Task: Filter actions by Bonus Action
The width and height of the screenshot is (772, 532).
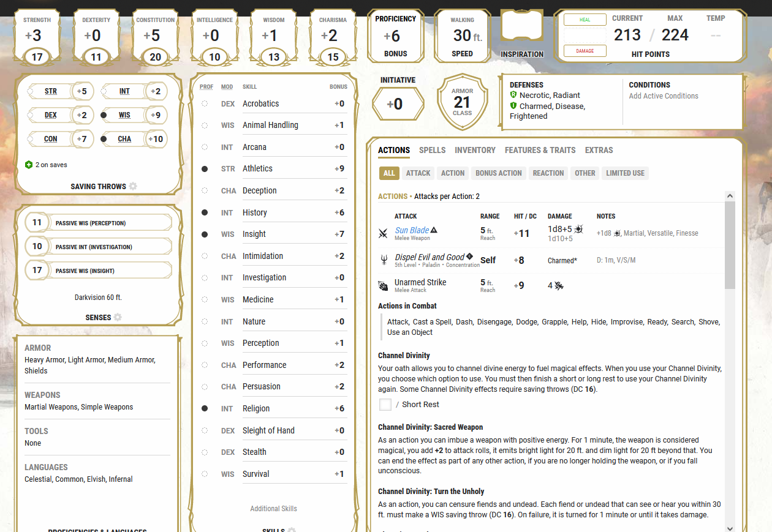Action: click(x=499, y=173)
